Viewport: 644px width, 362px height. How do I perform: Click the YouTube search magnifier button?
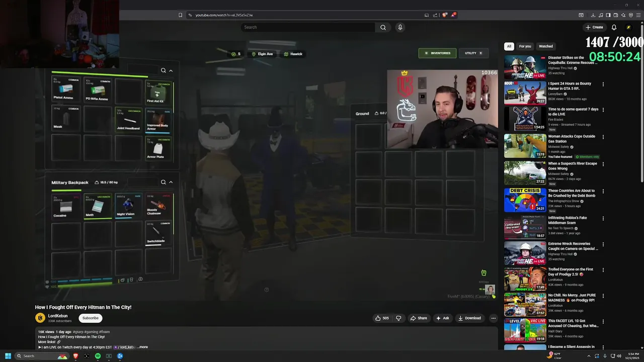383,27
